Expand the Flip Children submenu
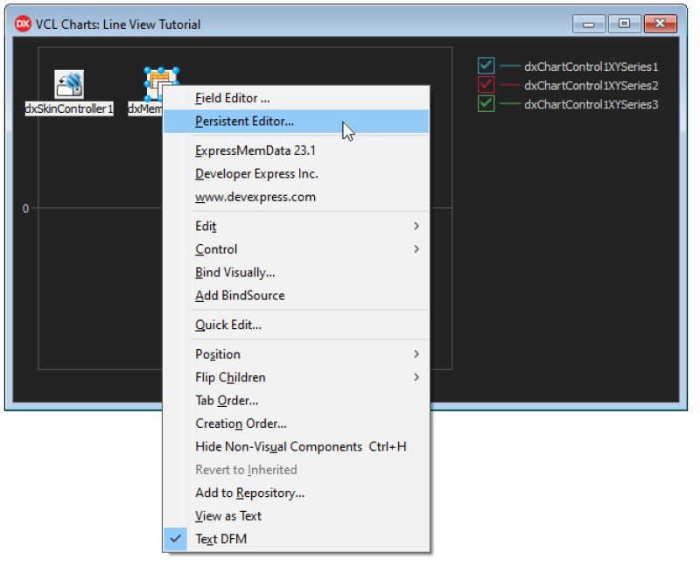This screenshot has width=700, height=588. coord(296,377)
